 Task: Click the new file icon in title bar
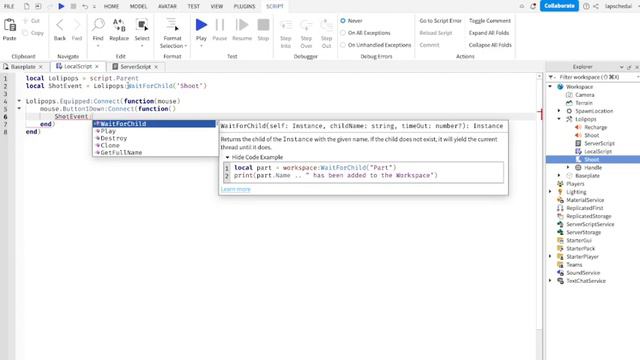click(27, 6)
